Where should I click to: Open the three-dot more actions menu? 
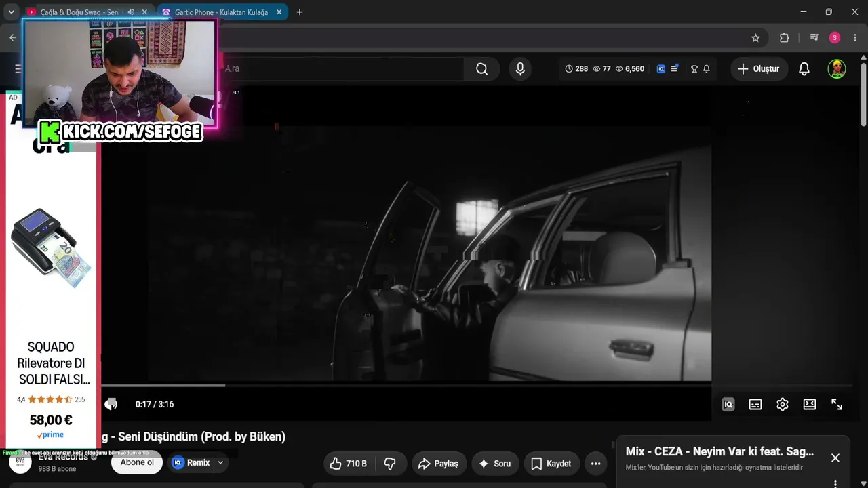pyautogui.click(x=595, y=464)
